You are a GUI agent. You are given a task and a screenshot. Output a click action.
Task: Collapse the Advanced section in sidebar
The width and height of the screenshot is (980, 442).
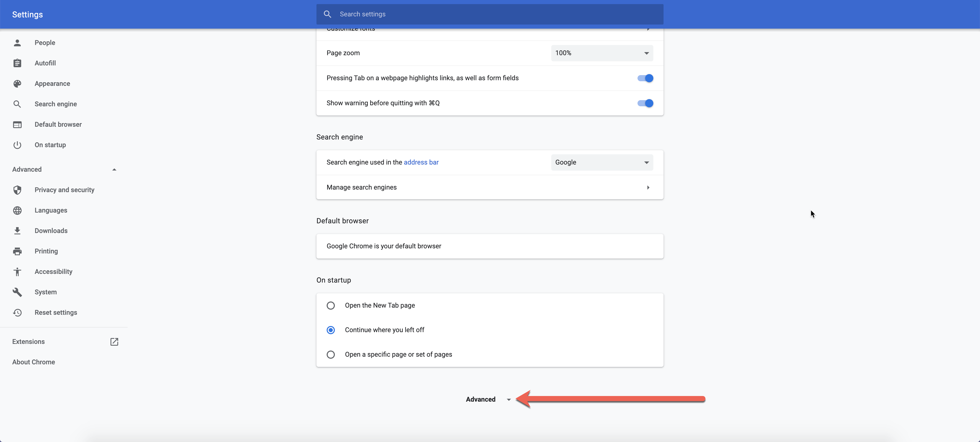tap(114, 169)
